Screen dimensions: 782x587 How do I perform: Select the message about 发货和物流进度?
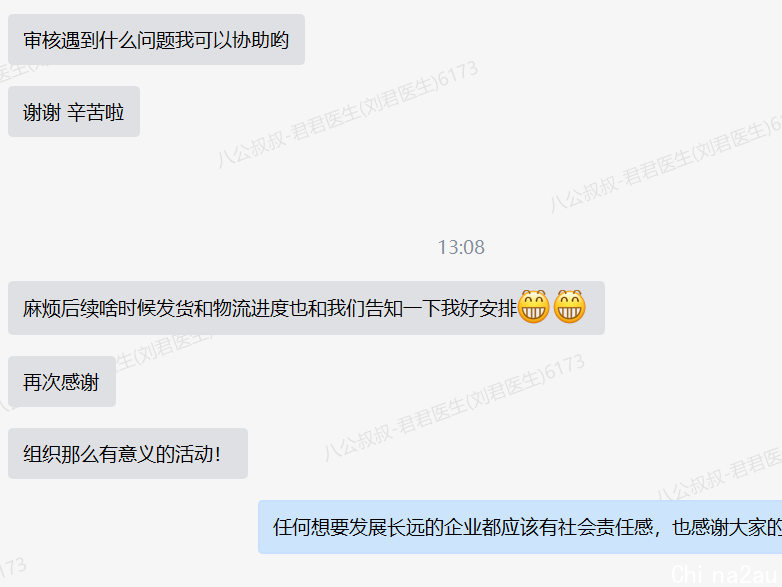tap(306, 308)
